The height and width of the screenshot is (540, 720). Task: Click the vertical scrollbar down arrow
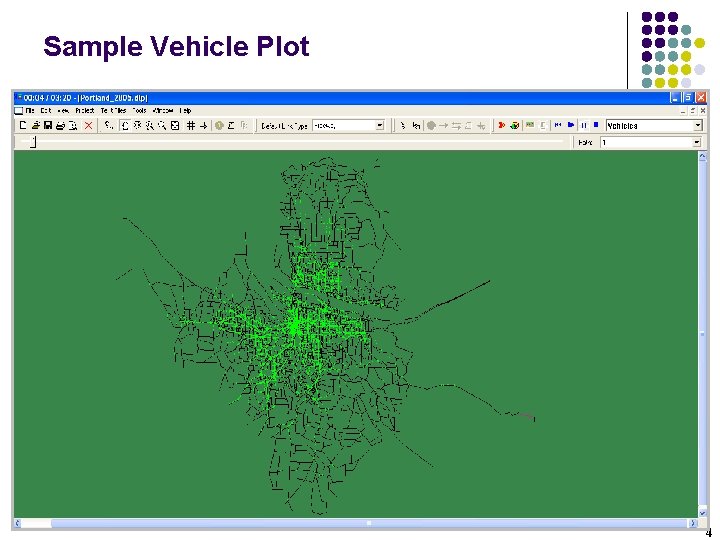[703, 513]
